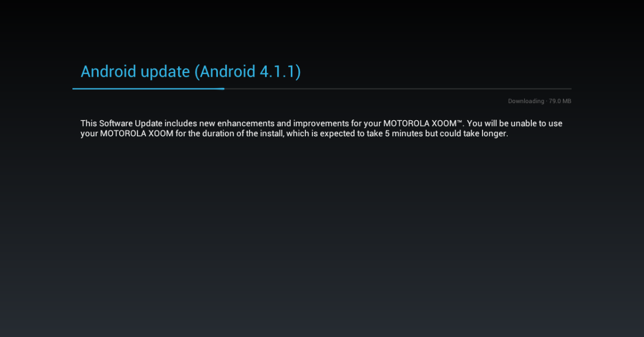Click the 'Downloading' status word
Viewport: 644px width, 337px height.
click(x=526, y=101)
